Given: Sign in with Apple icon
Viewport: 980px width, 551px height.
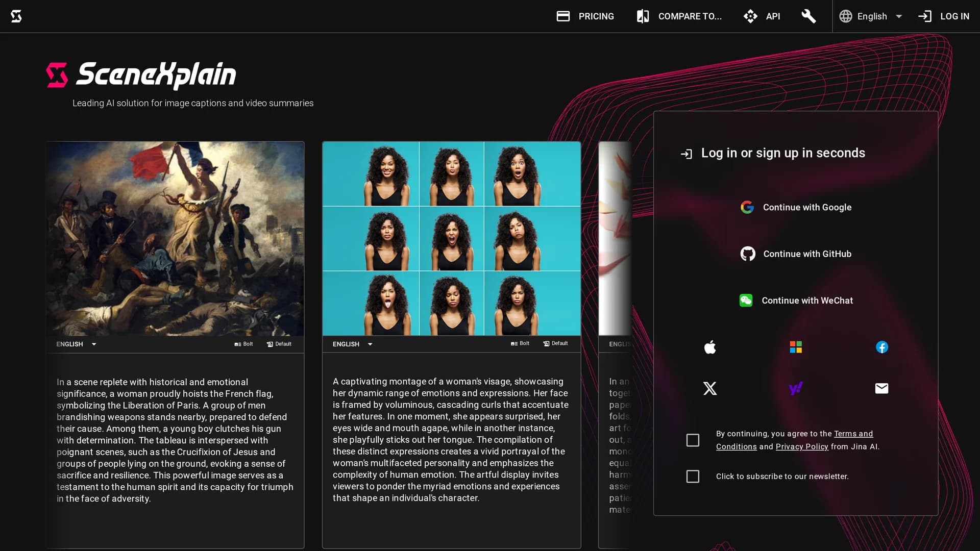Looking at the screenshot, I should tap(710, 347).
